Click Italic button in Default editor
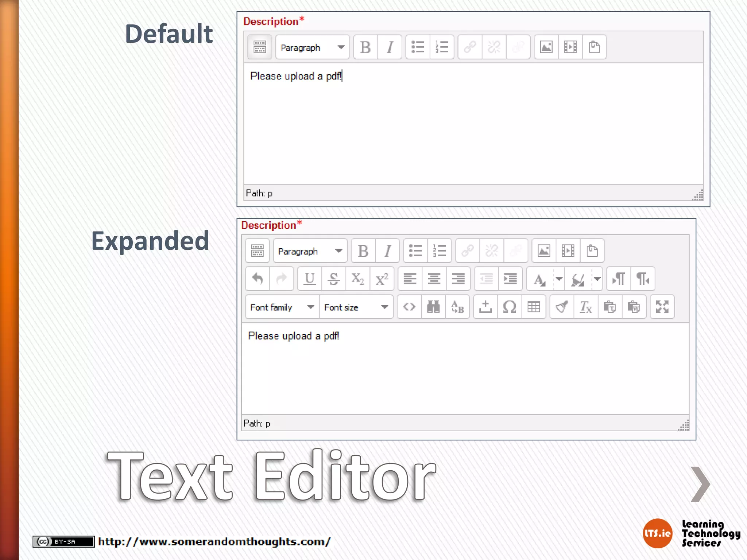The width and height of the screenshot is (747, 560). pyautogui.click(x=390, y=47)
